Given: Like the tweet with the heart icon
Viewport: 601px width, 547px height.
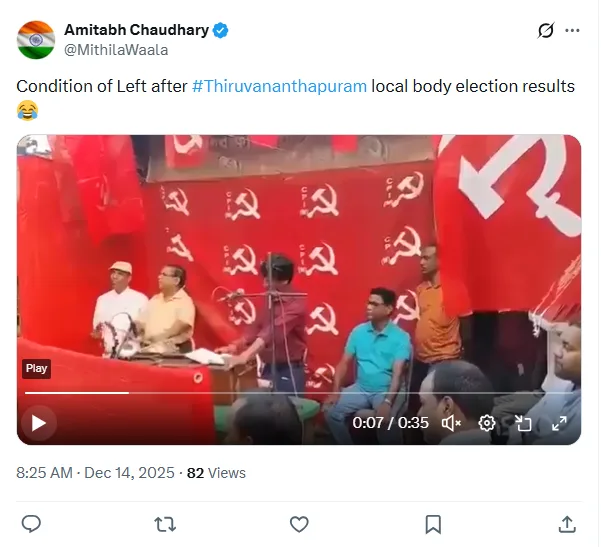Looking at the screenshot, I should [299, 524].
